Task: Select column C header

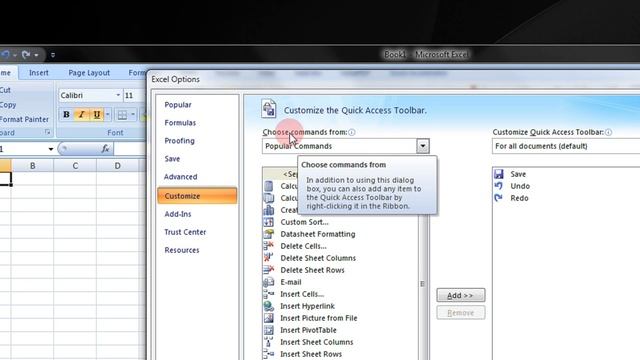Action: [x=75, y=166]
